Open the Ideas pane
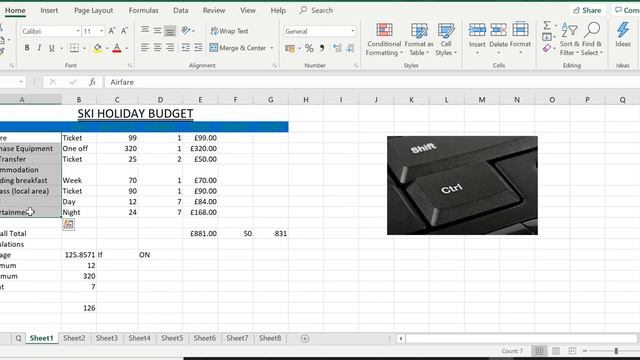Screen dimensions: 640x360 click(623, 35)
